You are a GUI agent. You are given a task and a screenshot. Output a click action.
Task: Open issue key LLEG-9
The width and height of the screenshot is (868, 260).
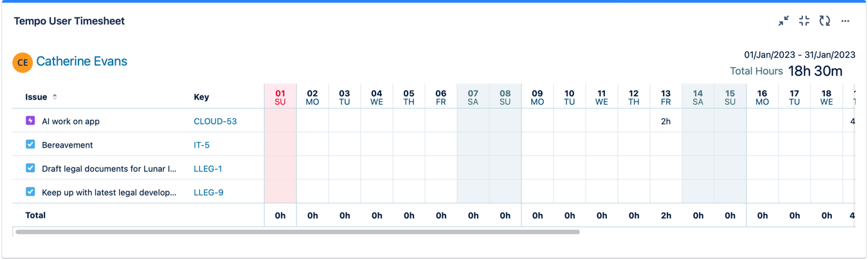click(209, 193)
